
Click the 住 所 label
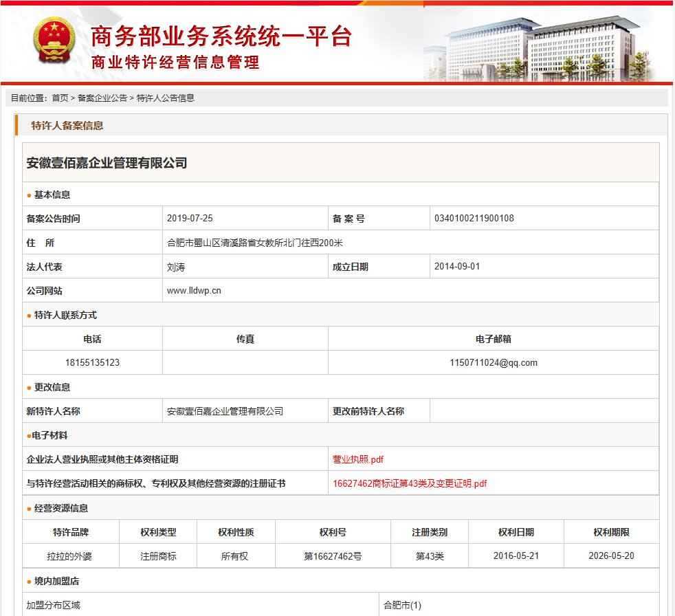click(x=41, y=243)
